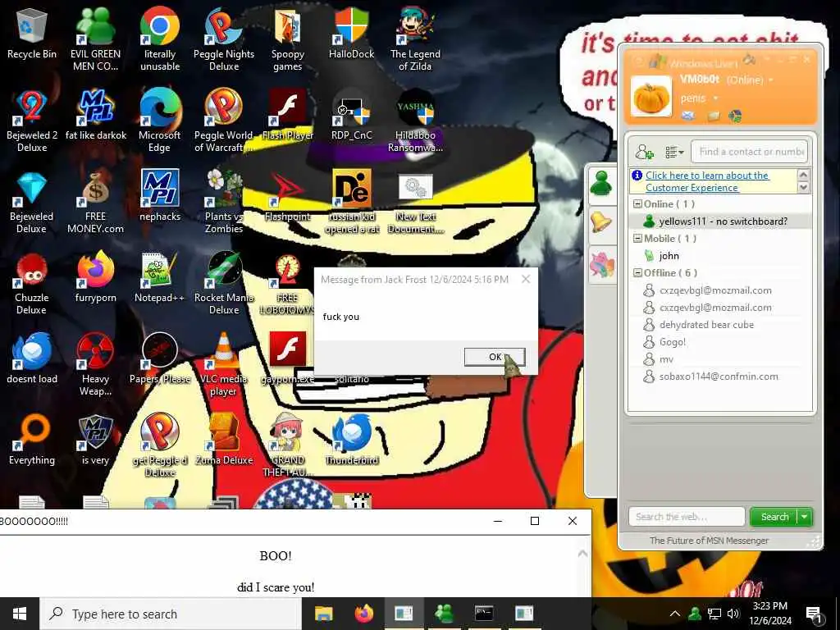This screenshot has width=840, height=630.
Task: Open the Messenger e-mail inbox envelope icon
Action: click(688, 116)
